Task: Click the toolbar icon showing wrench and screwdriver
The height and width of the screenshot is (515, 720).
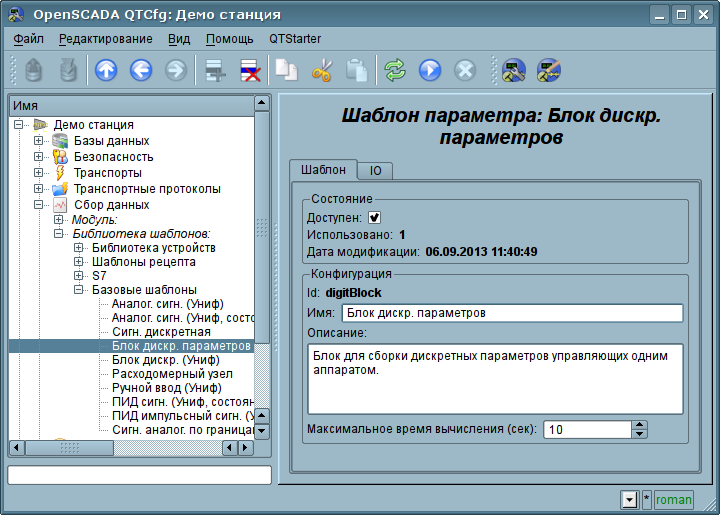Action: (514, 70)
